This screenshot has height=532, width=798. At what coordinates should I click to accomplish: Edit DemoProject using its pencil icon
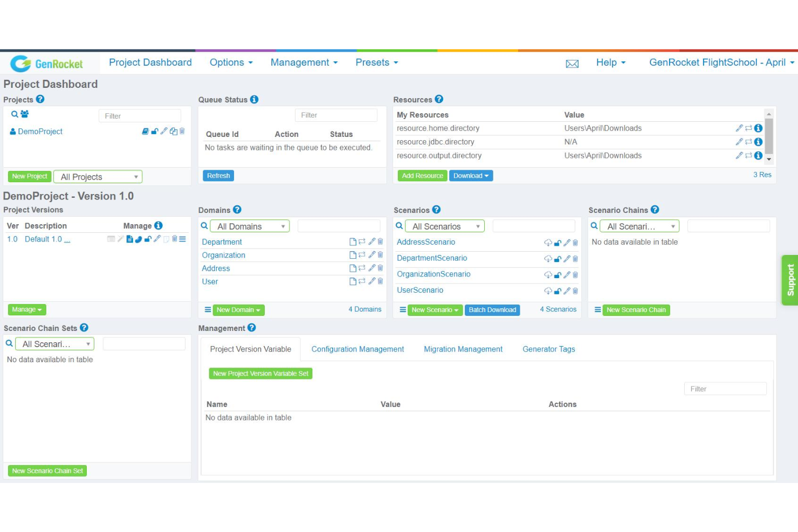[x=164, y=131]
